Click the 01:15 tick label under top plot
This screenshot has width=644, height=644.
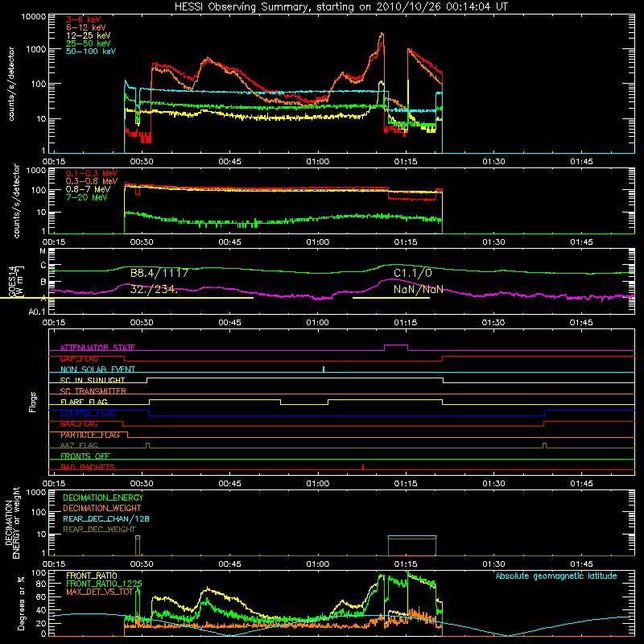[x=406, y=162]
